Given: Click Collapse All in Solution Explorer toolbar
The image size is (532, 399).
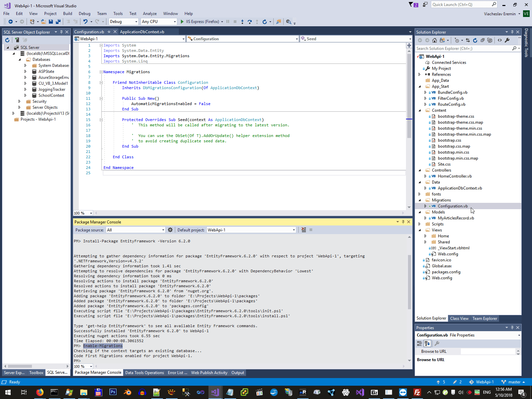Looking at the screenshot, I should [x=482, y=40].
